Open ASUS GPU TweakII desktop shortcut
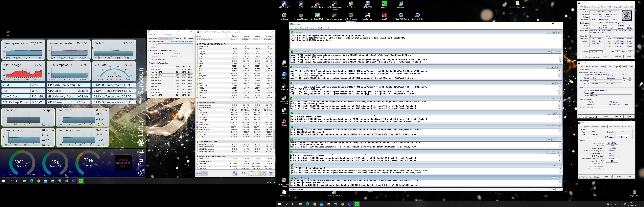644x207 pixels. point(318,4)
